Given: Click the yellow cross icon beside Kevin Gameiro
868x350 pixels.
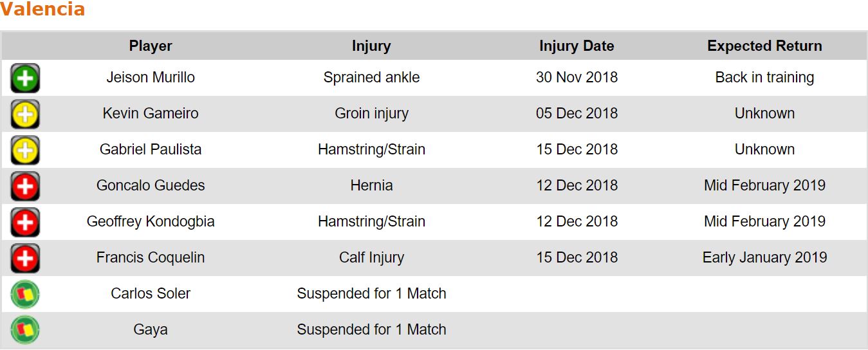Looking at the screenshot, I should click(25, 115).
